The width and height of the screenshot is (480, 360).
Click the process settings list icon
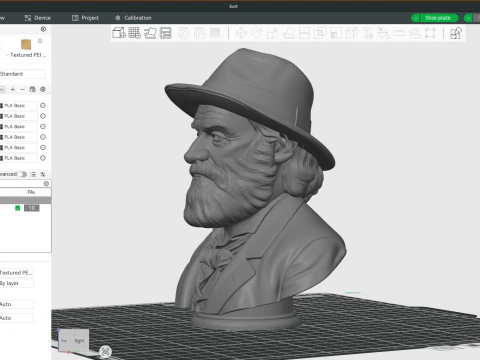[33, 174]
